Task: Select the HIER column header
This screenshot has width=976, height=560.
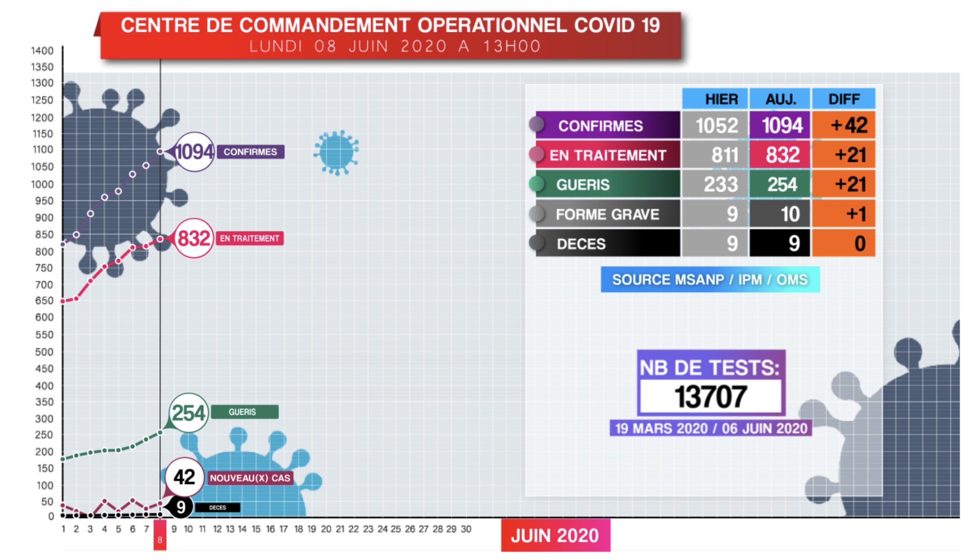Action: coord(715,99)
